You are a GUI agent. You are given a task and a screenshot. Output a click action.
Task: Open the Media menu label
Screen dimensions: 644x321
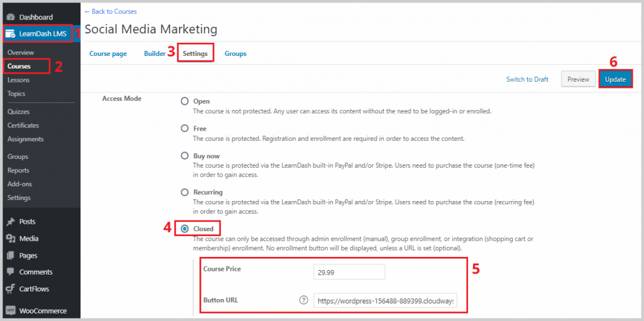point(29,239)
